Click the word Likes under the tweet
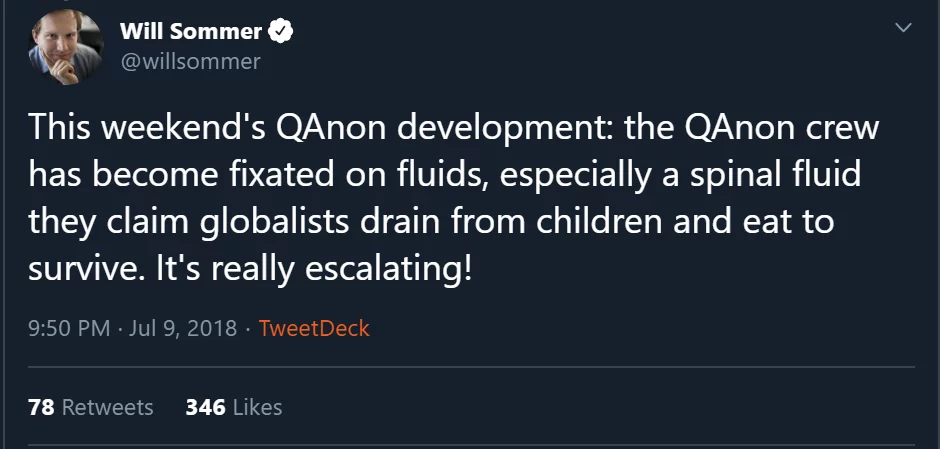This screenshot has height=449, width=940. [257, 407]
